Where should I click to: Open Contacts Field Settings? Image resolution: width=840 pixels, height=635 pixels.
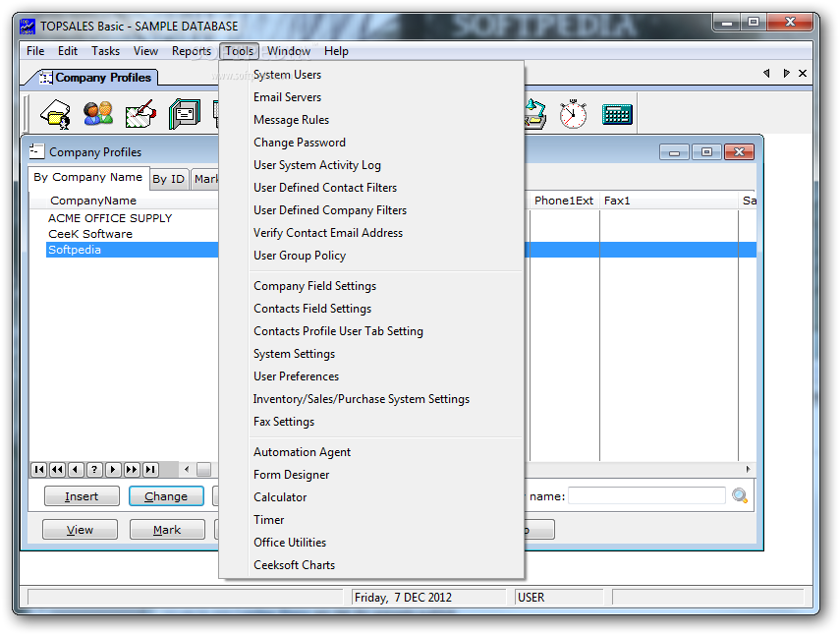pyautogui.click(x=371, y=308)
